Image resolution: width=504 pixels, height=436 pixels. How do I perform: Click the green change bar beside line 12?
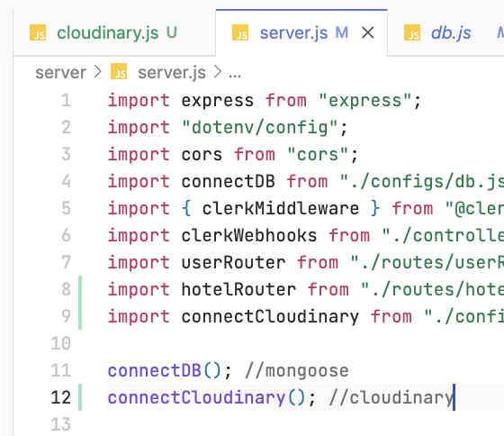pyautogui.click(x=80, y=397)
